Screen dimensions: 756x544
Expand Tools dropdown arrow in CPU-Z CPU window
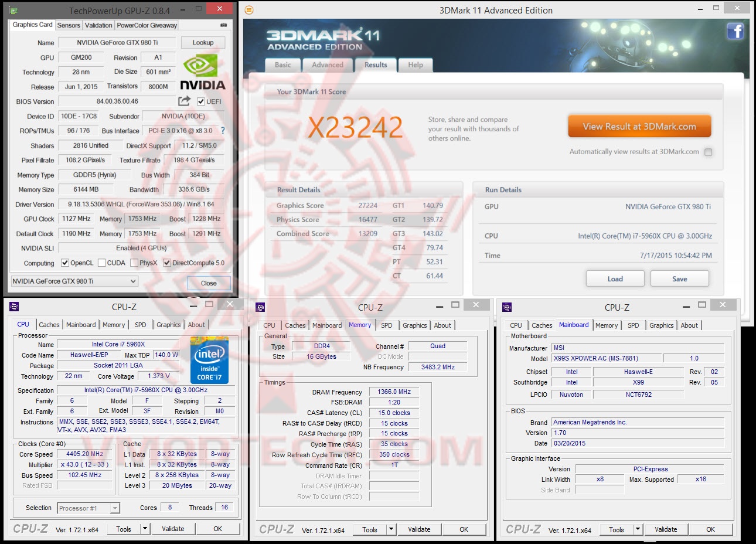145,529
